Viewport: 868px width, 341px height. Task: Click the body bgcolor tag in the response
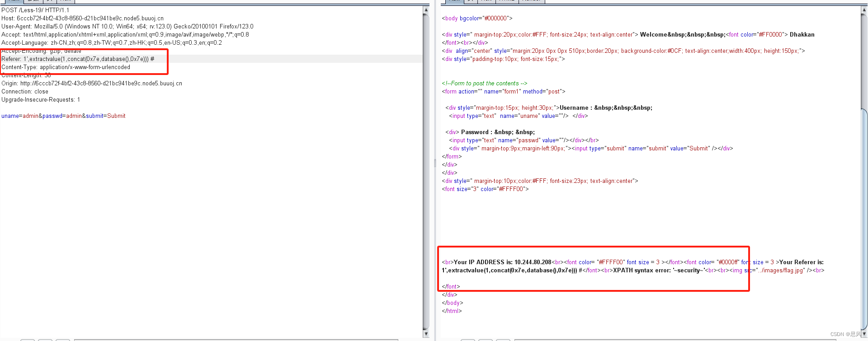tap(477, 18)
